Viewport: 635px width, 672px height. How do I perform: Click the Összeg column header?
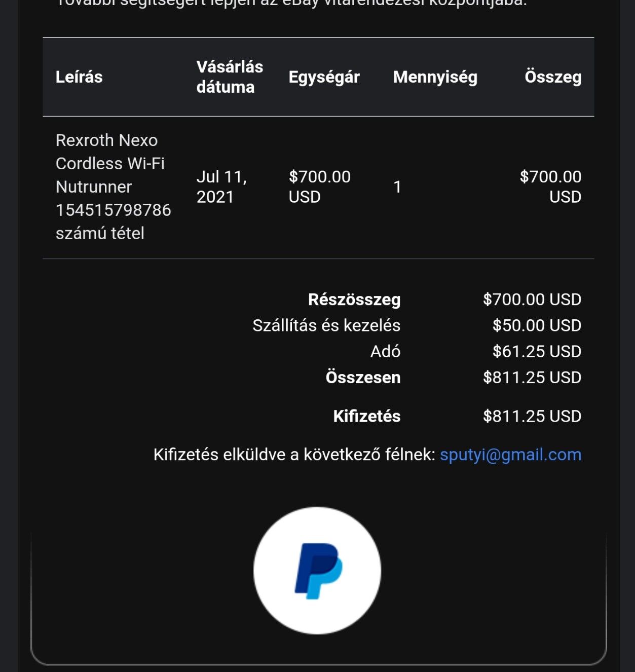pyautogui.click(x=553, y=77)
